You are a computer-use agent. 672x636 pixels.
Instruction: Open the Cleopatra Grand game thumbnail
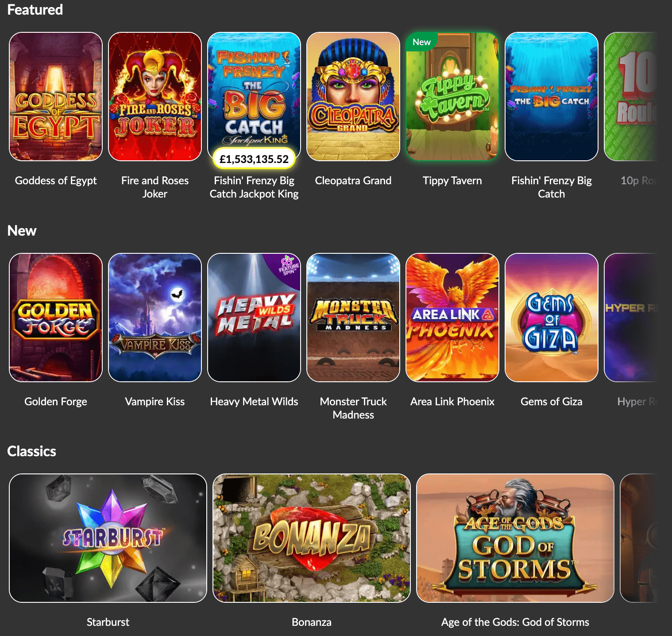tap(353, 97)
